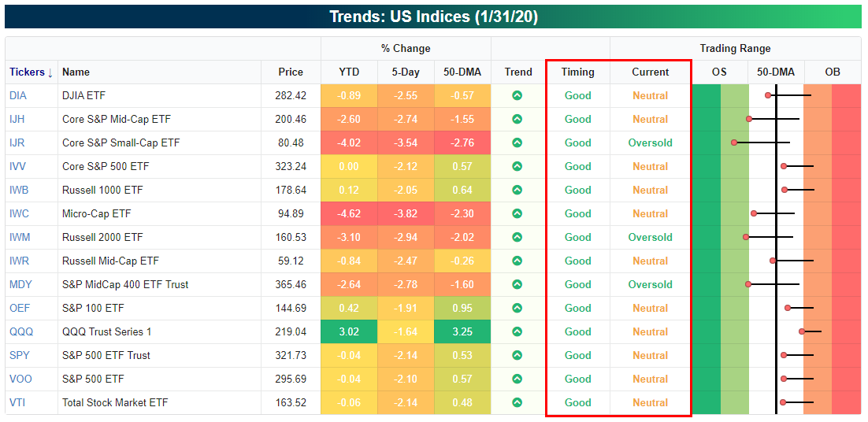Click the OEF row uptrend arrow icon

(x=517, y=308)
